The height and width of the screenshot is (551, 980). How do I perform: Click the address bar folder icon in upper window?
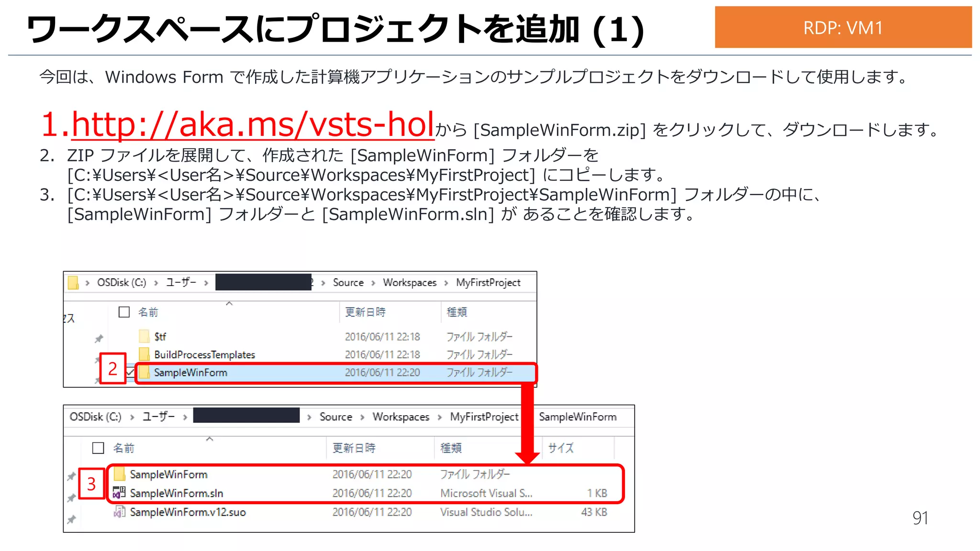point(73,283)
